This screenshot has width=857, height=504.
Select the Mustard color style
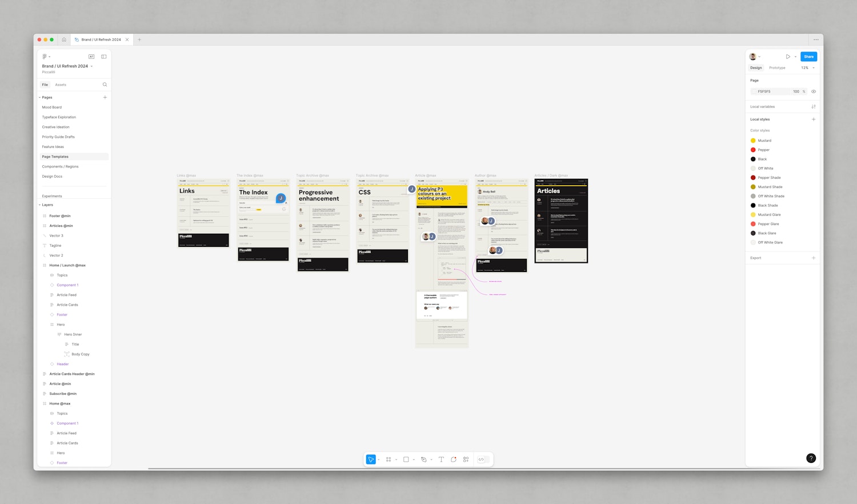tap(764, 141)
